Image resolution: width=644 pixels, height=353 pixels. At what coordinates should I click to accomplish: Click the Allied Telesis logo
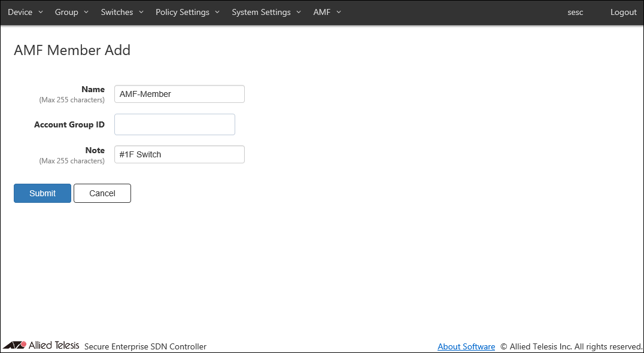point(41,345)
